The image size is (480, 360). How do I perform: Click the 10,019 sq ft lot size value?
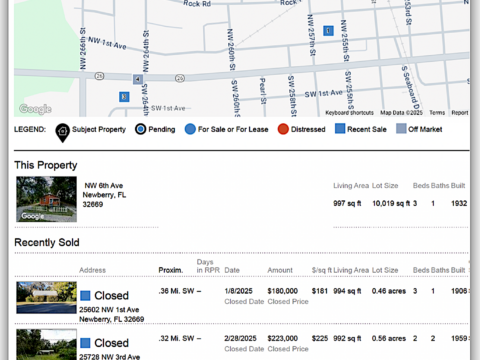(391, 203)
